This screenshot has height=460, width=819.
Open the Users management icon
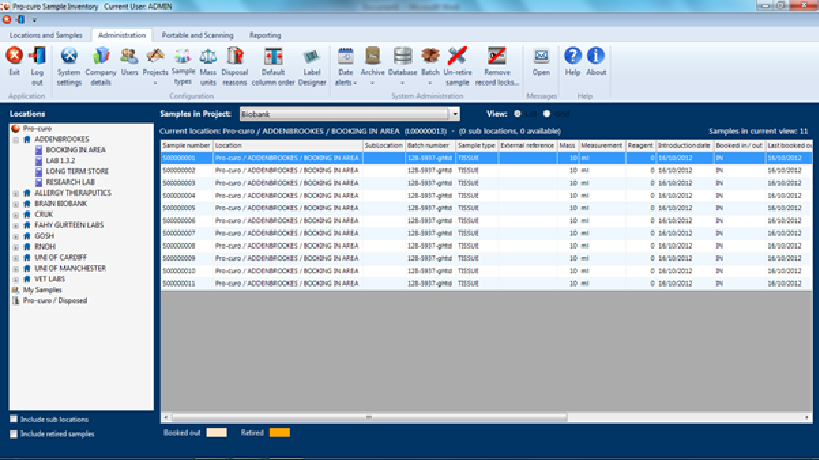(130, 62)
